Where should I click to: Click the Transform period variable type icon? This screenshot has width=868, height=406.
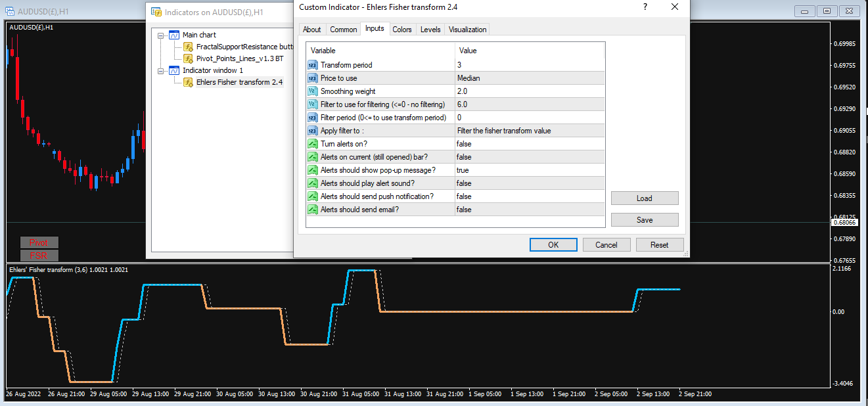313,65
